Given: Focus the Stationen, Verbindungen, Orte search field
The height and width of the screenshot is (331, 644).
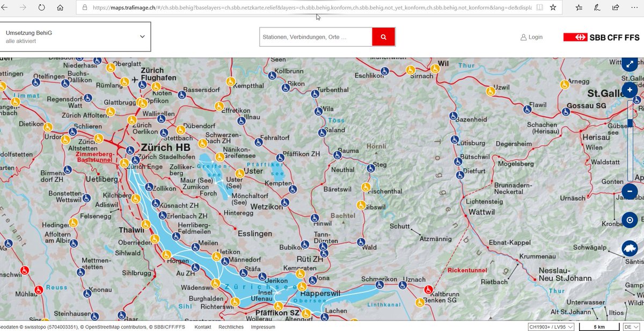Looking at the screenshot, I should [316, 37].
